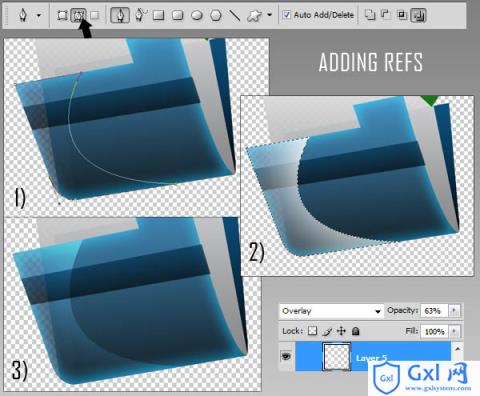
Task: Click the Opacity value field
Action: point(435,311)
